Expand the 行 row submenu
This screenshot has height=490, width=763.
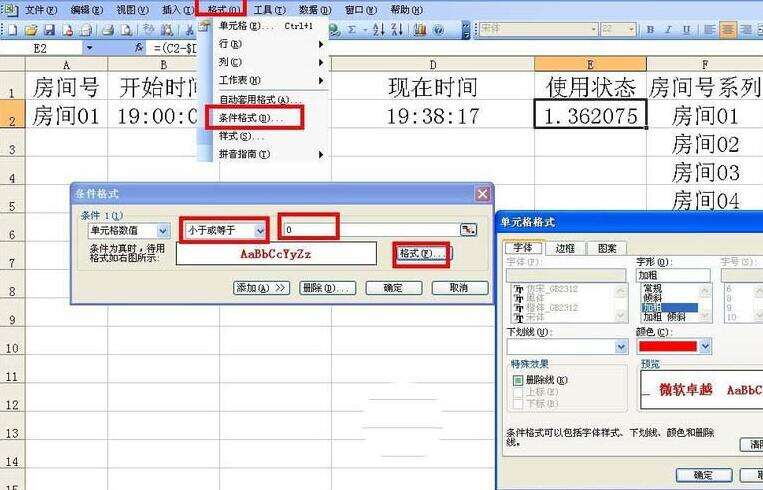(x=272, y=44)
